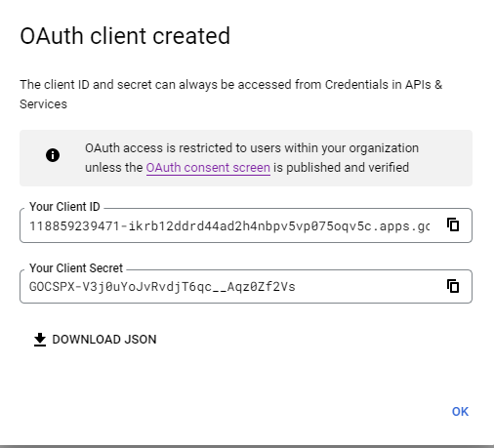Confirm the dialog with OK
Viewport: 494px width, 448px height.
(x=460, y=412)
